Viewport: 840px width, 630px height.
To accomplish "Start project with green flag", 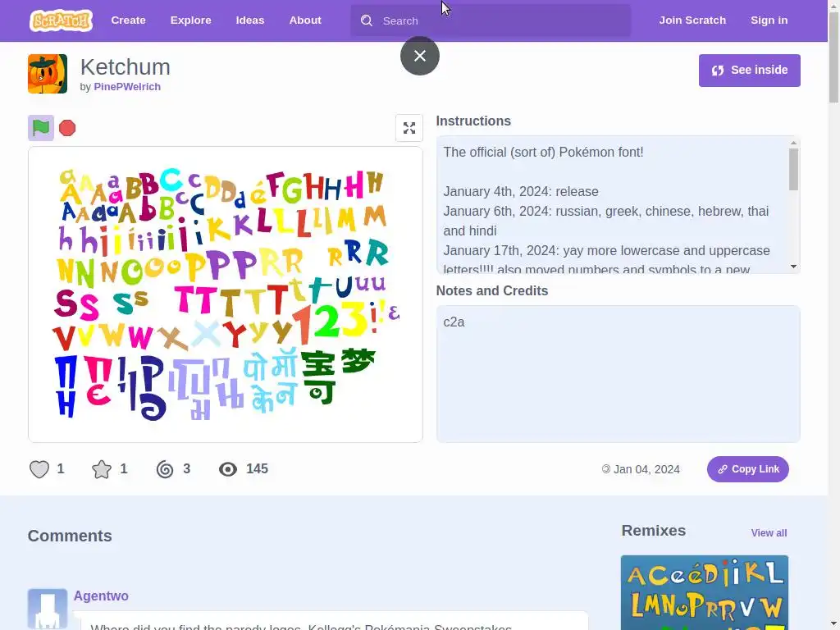I will coord(41,128).
